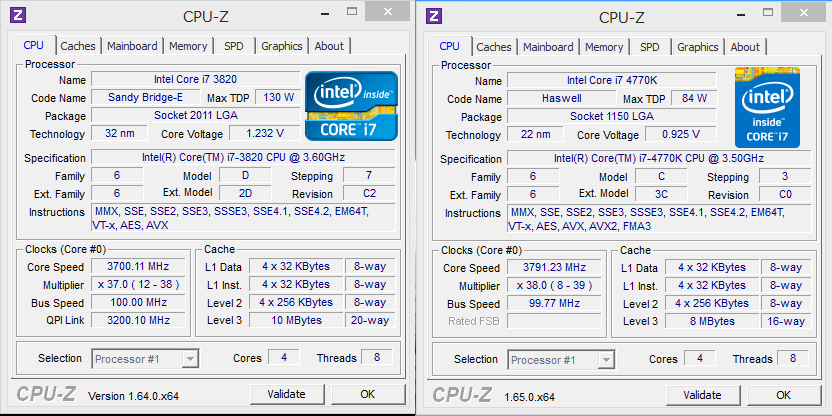Click the CPU-Z purple icon in right window
832x416 pixels.
pos(434,15)
